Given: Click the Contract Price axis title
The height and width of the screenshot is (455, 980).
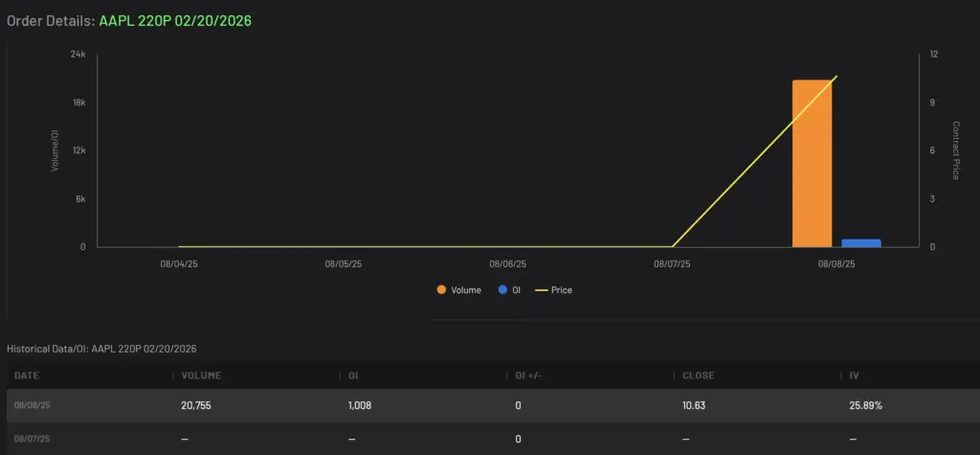Looking at the screenshot, I should pos(956,150).
